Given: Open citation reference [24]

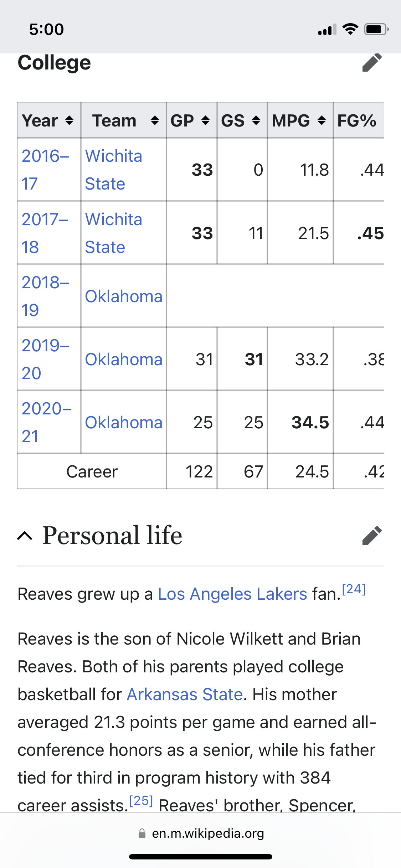Looking at the screenshot, I should [x=354, y=589].
